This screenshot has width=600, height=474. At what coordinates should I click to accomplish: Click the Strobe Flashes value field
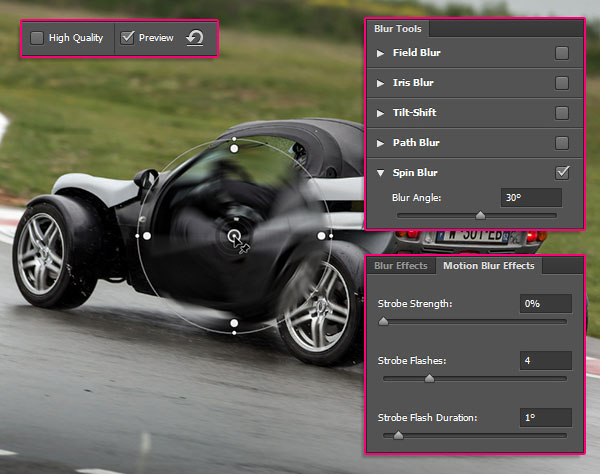(546, 360)
